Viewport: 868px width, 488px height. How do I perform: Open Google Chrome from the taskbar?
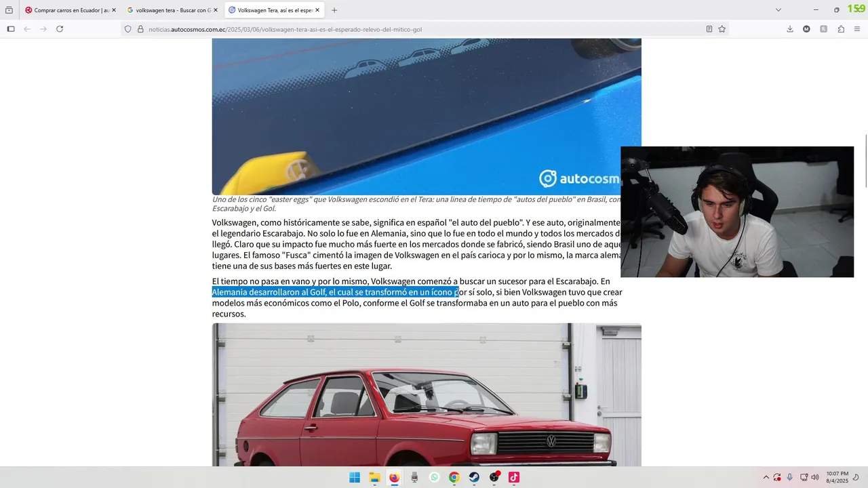pos(454,477)
